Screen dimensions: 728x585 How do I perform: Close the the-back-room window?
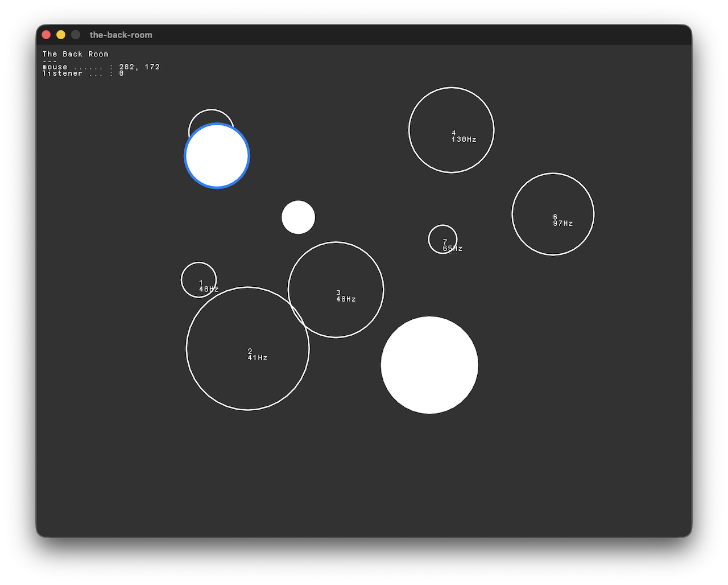tap(46, 35)
